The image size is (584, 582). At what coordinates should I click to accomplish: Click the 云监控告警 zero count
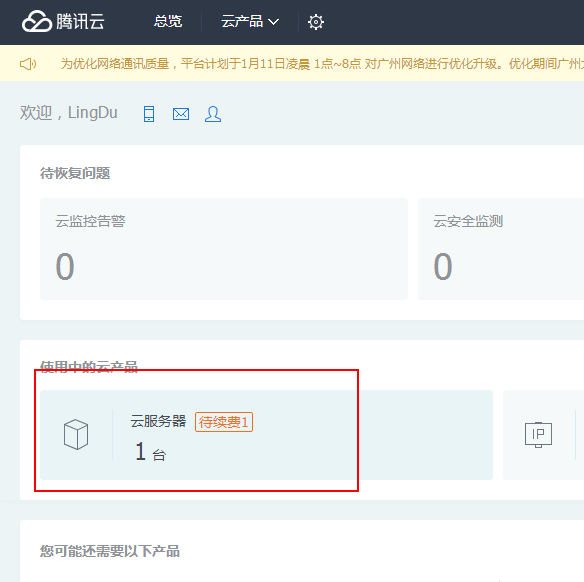(65, 266)
